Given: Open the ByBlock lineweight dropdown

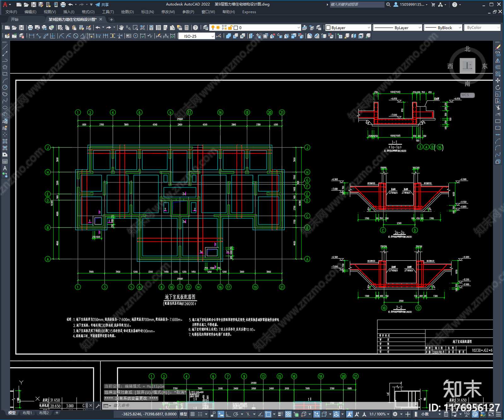Looking at the screenshot, I should coord(443,28).
